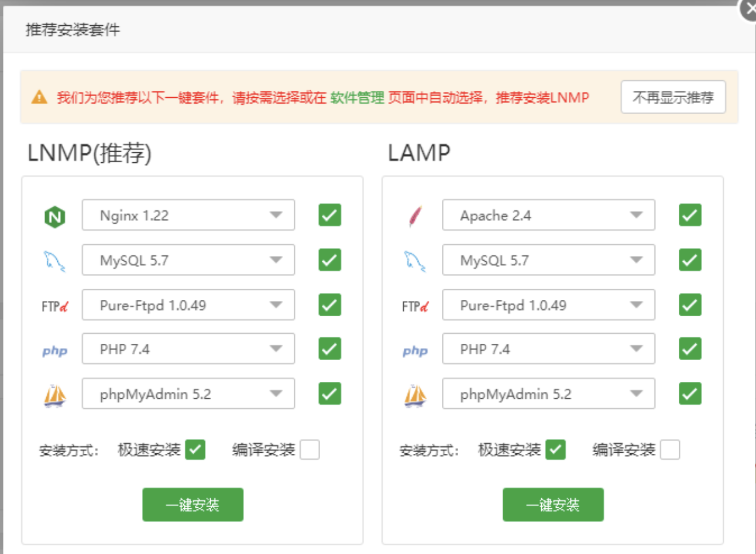Enable 编译安装 option under LNMP
The height and width of the screenshot is (554, 756).
point(310,450)
